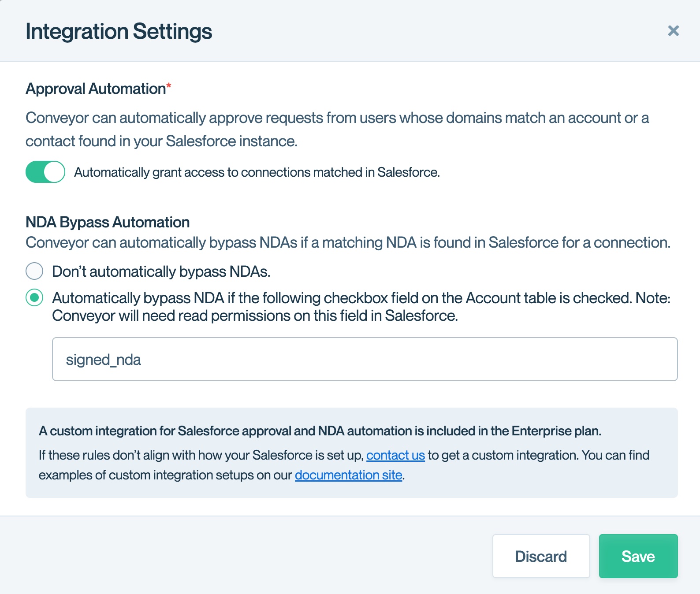Save the integration settings
700x594 pixels.
coord(638,556)
